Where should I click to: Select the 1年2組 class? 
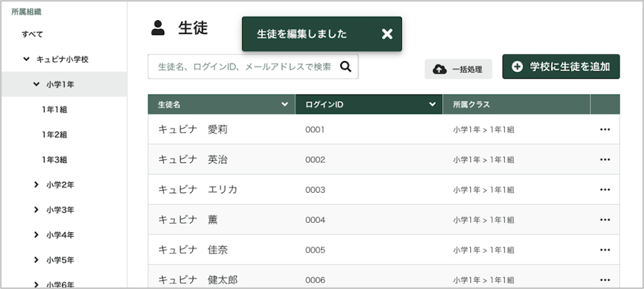click(x=54, y=135)
